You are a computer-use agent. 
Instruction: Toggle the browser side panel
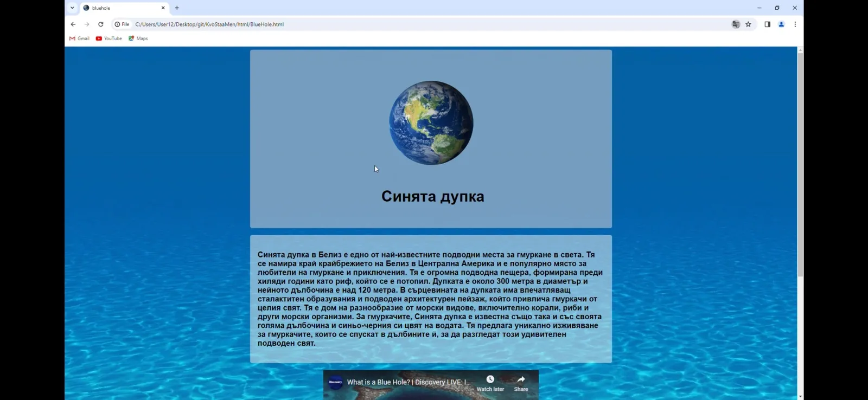pyautogui.click(x=767, y=24)
